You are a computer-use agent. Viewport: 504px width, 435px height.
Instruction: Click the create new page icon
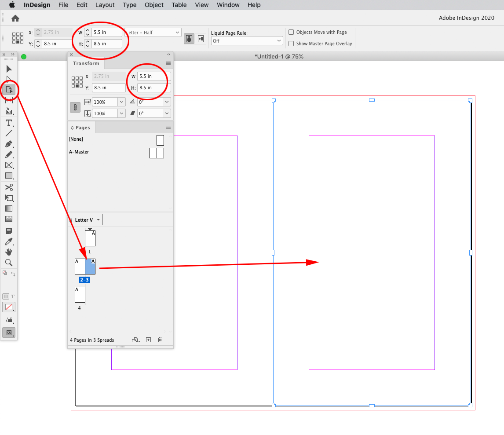pyautogui.click(x=148, y=340)
